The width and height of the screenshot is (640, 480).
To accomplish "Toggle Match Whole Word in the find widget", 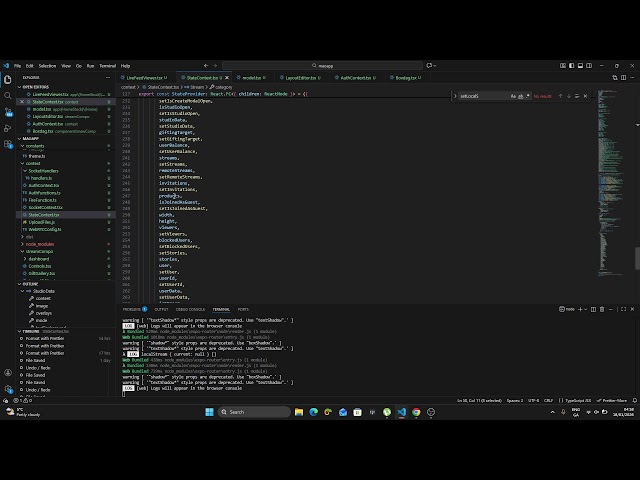I will [x=520, y=96].
